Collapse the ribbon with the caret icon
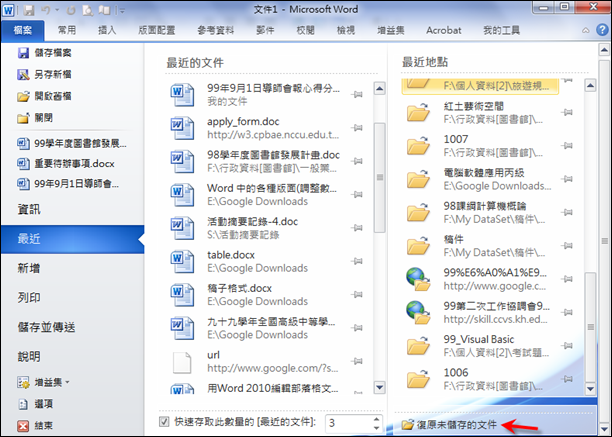Viewport: 612px width, 437px height. click(585, 30)
